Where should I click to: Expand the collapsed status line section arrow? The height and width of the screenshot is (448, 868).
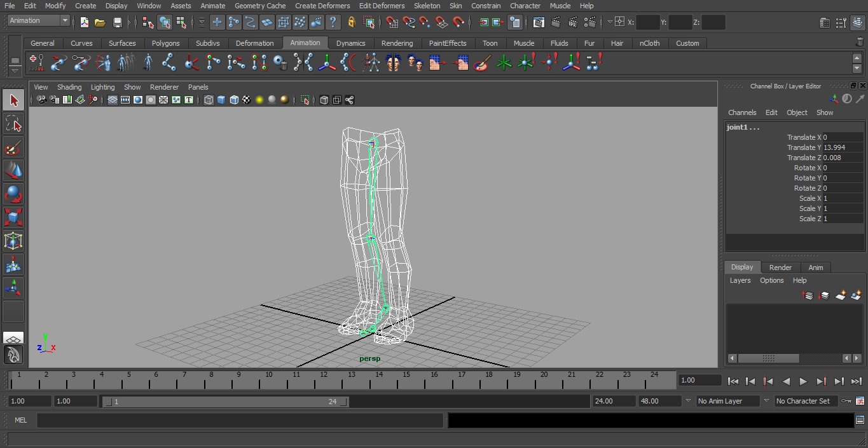point(129,22)
